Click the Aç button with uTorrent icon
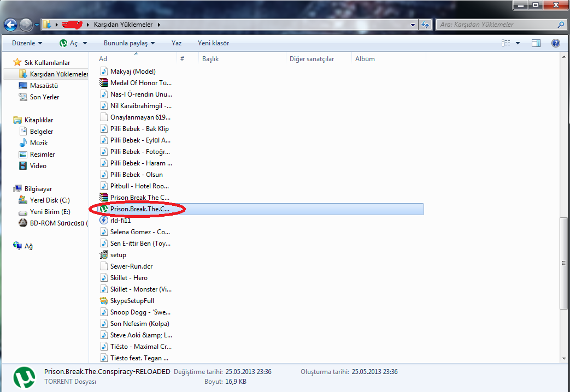570x392 pixels. pyautogui.click(x=69, y=43)
